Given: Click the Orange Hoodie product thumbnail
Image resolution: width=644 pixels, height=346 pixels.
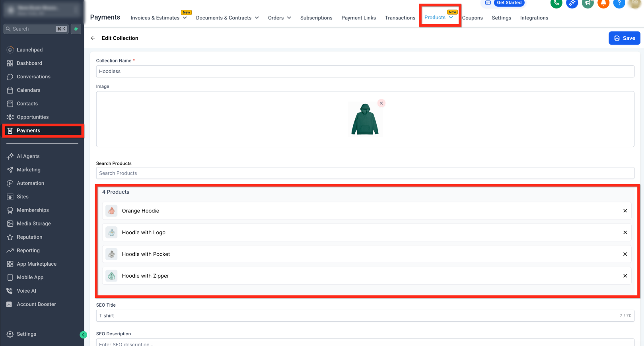Looking at the screenshot, I should pyautogui.click(x=112, y=211).
